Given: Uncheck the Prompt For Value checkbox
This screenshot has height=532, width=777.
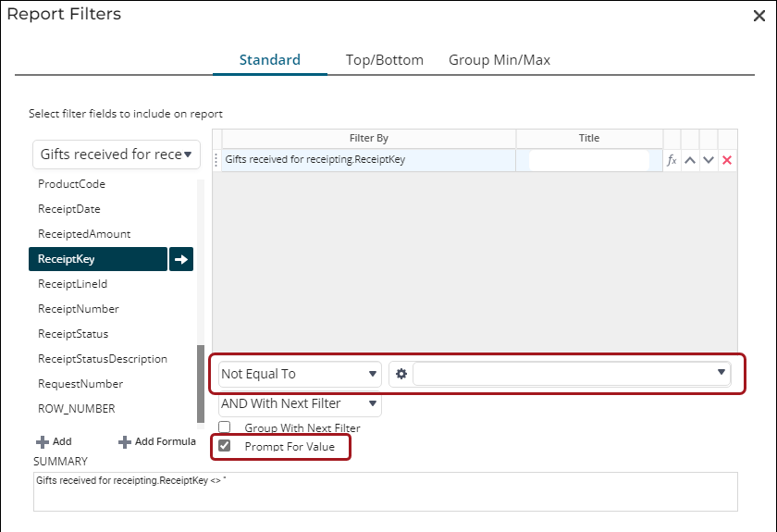Looking at the screenshot, I should (225, 446).
